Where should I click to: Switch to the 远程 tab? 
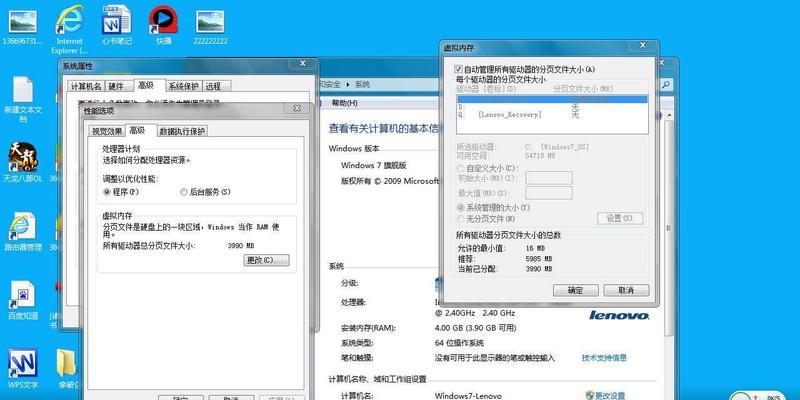tap(215, 86)
